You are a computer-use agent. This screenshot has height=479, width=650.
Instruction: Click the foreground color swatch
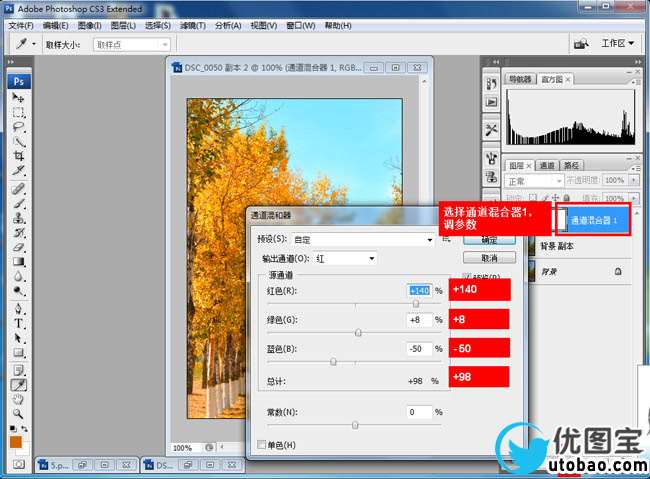click(15, 442)
